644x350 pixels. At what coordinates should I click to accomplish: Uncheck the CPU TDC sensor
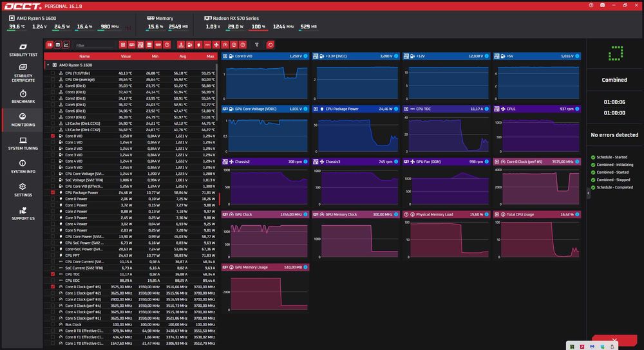click(53, 274)
